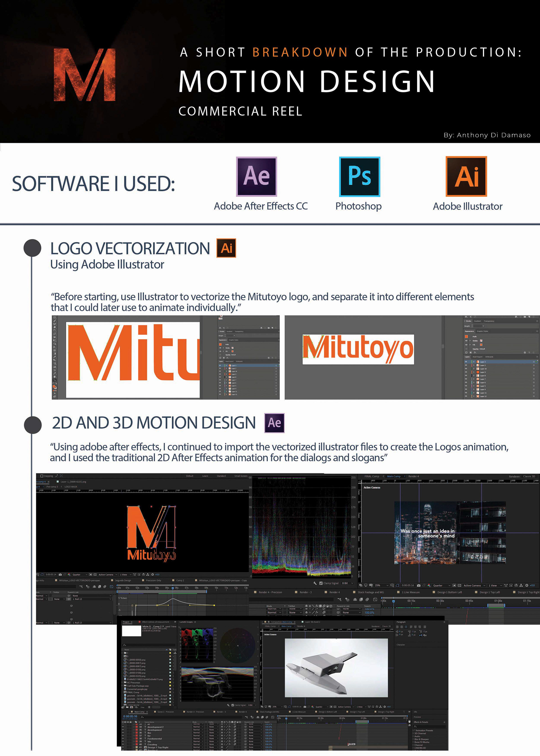The width and height of the screenshot is (540, 756).
Task: Click reset exposure icon in city footage viewer
Action: click(x=527, y=586)
